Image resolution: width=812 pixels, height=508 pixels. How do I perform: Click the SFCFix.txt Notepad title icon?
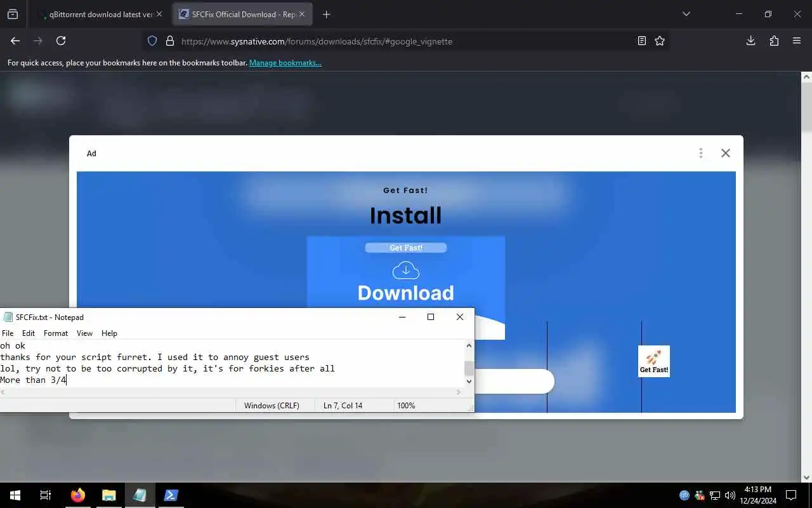click(x=8, y=317)
